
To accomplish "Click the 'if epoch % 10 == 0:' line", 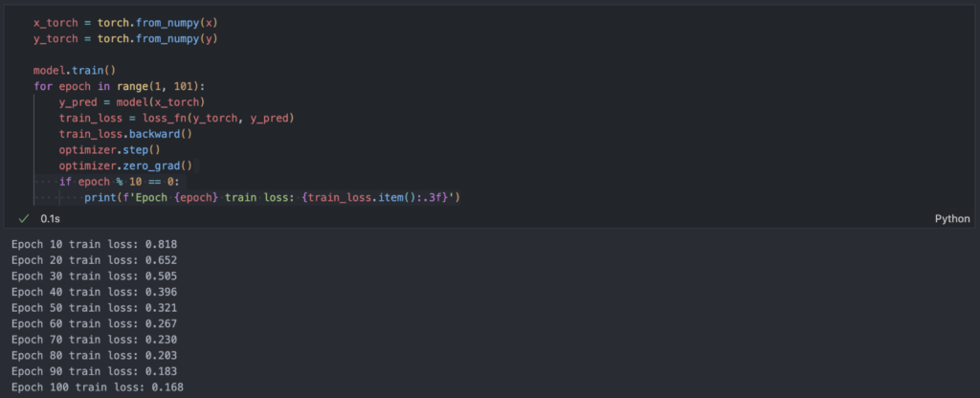I will pyautogui.click(x=120, y=182).
